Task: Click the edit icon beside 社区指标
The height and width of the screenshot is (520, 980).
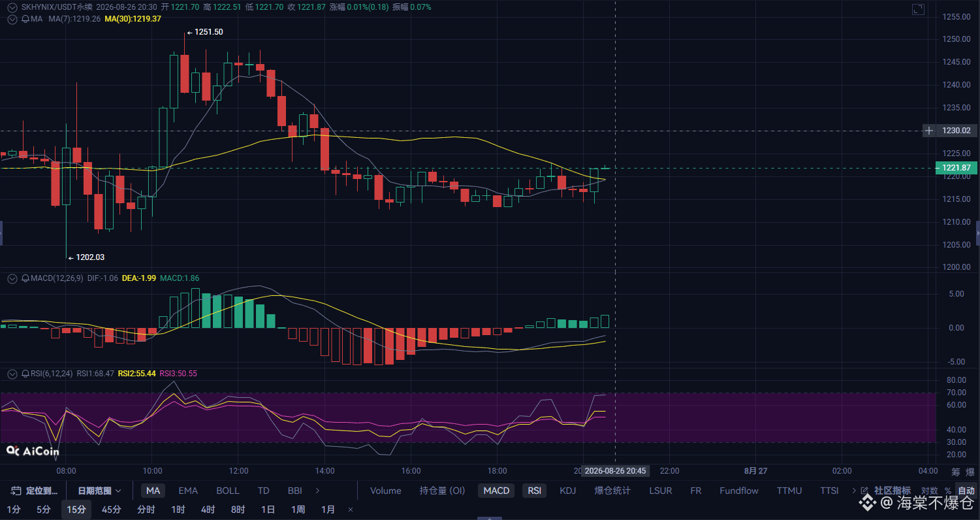Action: click(865, 491)
